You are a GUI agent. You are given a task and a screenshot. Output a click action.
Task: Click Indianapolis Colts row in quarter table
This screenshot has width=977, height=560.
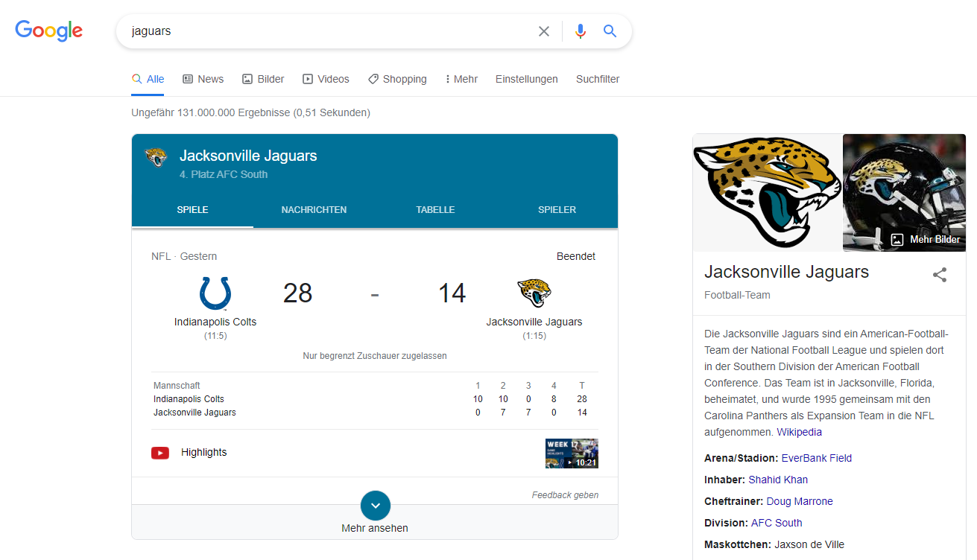coord(375,399)
